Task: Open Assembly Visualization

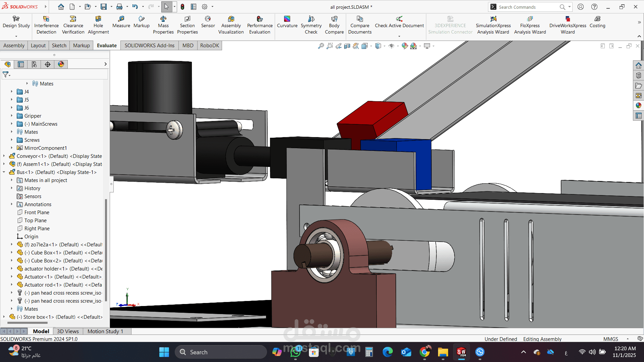Action: [x=231, y=25]
